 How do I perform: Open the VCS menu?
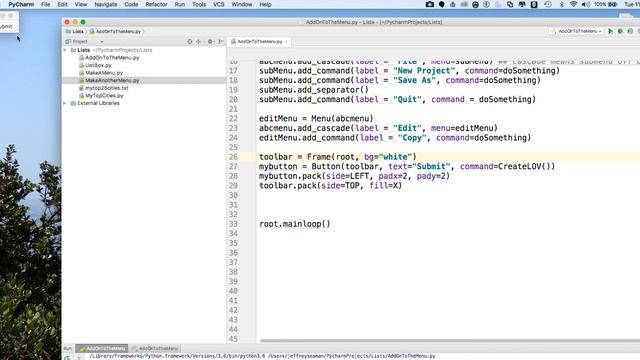click(218, 4)
